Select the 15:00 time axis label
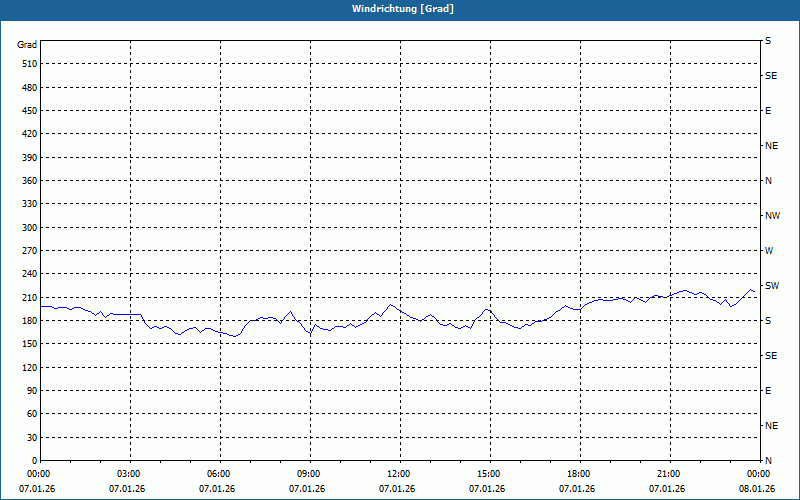This screenshot has width=800, height=500. pyautogui.click(x=490, y=474)
